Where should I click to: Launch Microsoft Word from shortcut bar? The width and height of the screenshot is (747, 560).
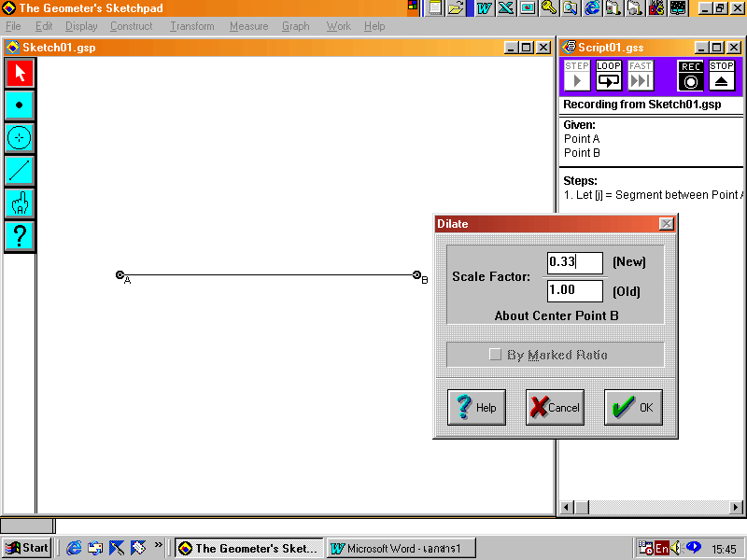pos(485,8)
